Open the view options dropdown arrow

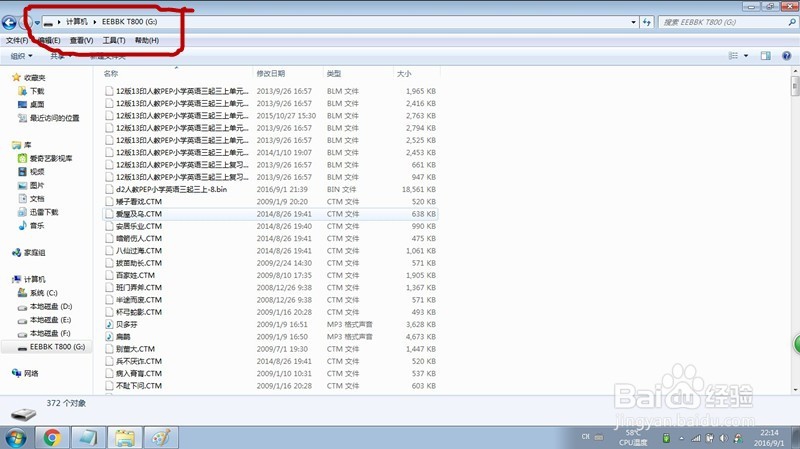coord(746,56)
